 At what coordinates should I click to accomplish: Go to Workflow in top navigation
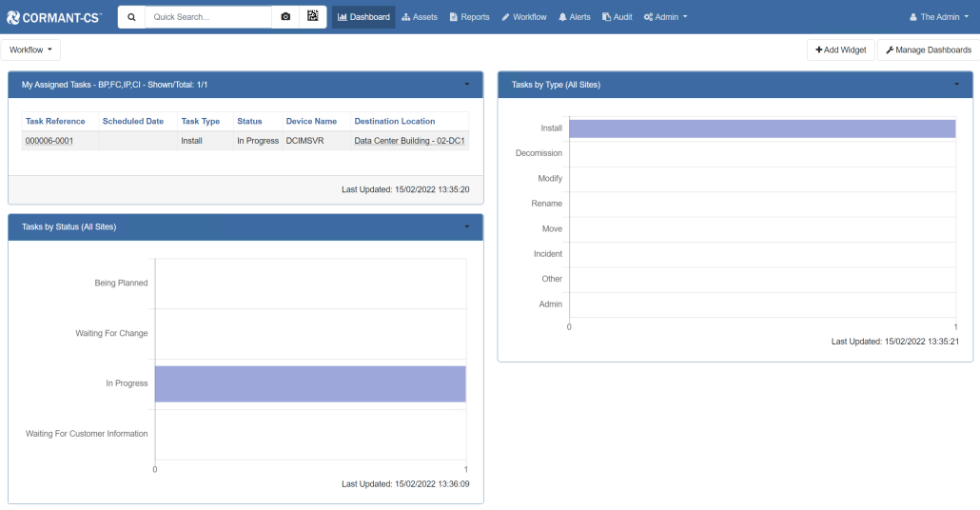(x=524, y=17)
